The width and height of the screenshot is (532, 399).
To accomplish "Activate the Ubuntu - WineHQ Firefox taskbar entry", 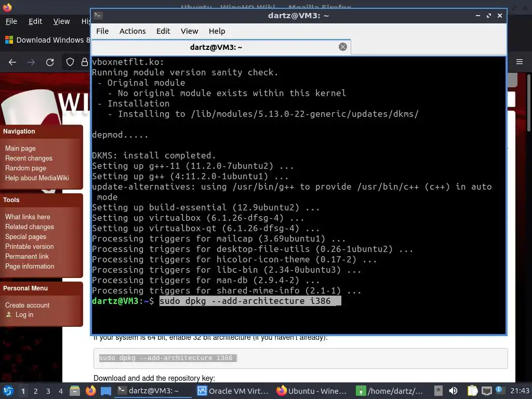I will click(x=312, y=391).
